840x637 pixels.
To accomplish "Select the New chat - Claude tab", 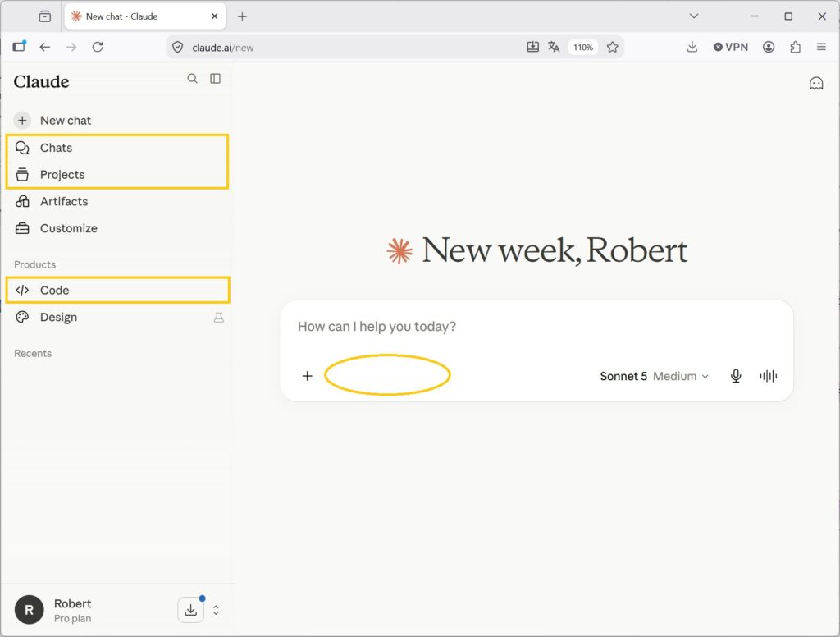I will [x=144, y=16].
